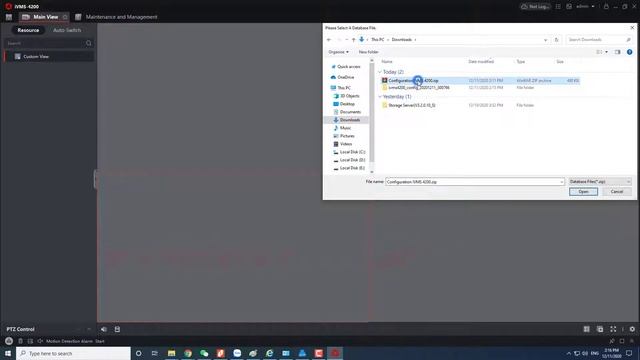Enter full screen with the expand icon
This screenshot has width=640, height=360.
[x=613, y=329]
